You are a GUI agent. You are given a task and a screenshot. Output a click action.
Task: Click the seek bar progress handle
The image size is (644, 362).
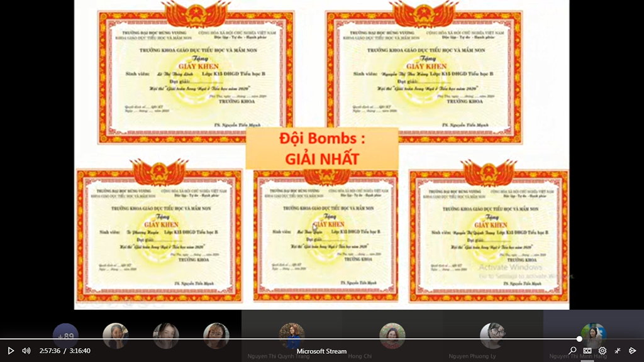point(579,339)
